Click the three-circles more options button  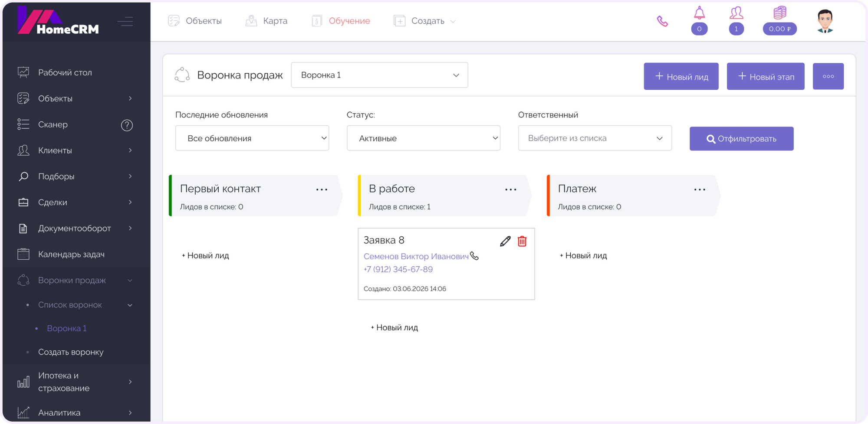(x=828, y=76)
